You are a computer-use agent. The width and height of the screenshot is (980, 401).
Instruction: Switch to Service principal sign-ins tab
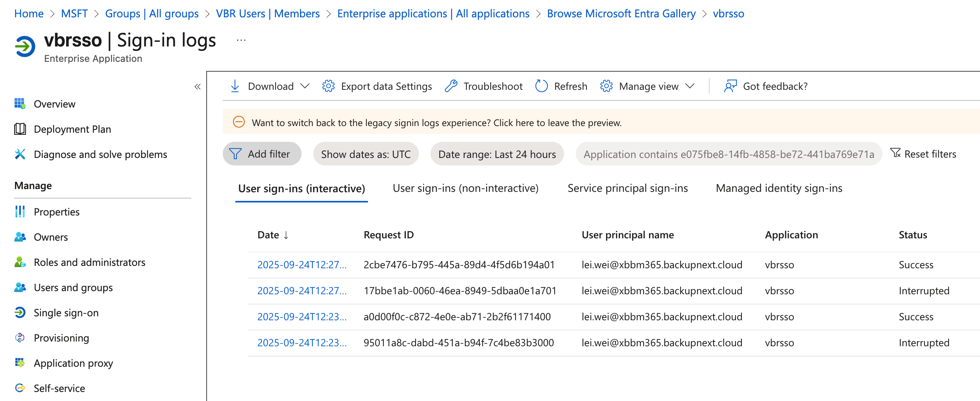[x=628, y=188]
